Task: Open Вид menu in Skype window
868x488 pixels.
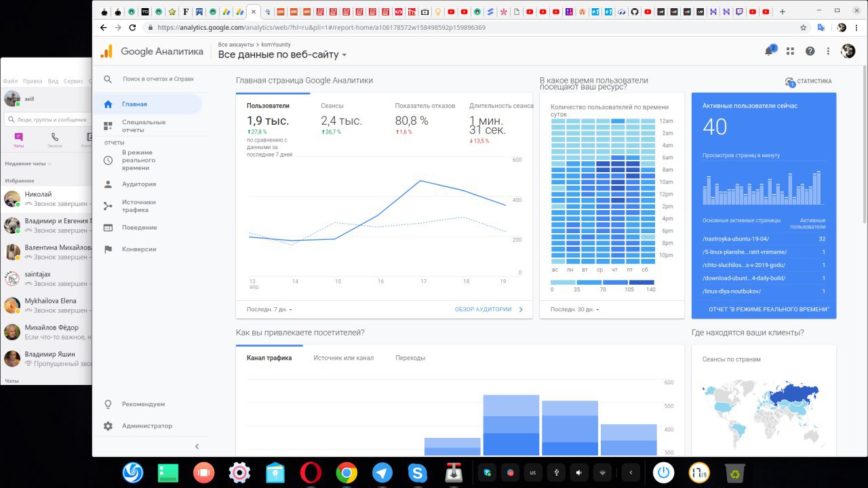Action: (x=53, y=81)
